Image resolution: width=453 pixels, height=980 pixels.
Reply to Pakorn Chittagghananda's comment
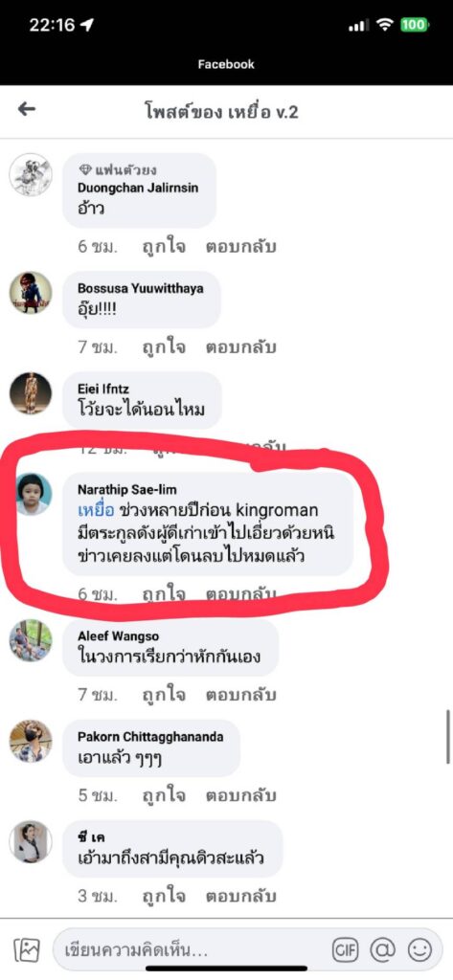point(241,795)
